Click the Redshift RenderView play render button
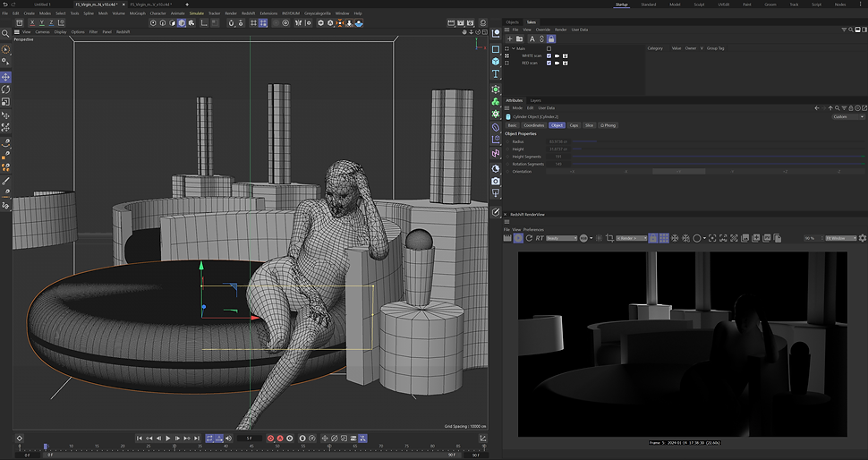The height and width of the screenshot is (460, 868). (x=518, y=238)
